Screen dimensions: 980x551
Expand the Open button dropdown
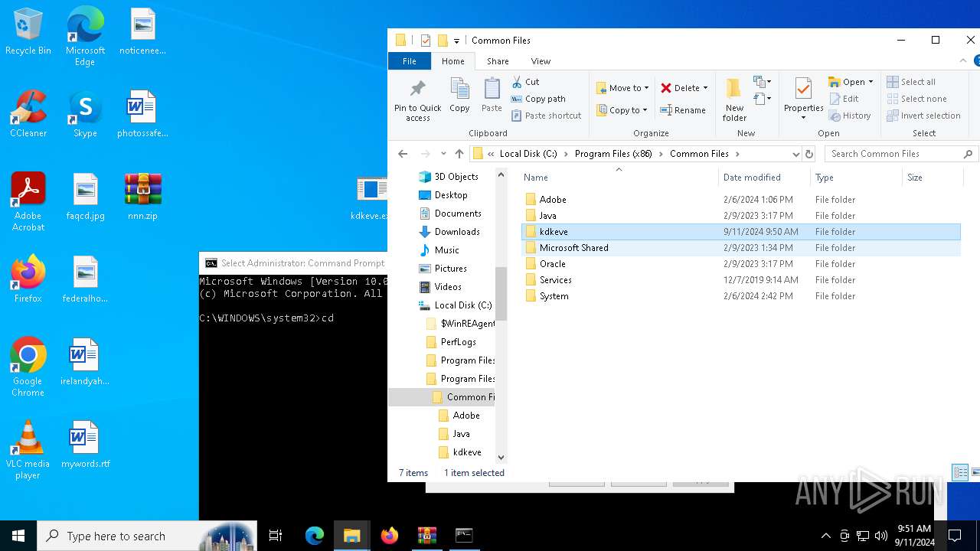click(871, 82)
